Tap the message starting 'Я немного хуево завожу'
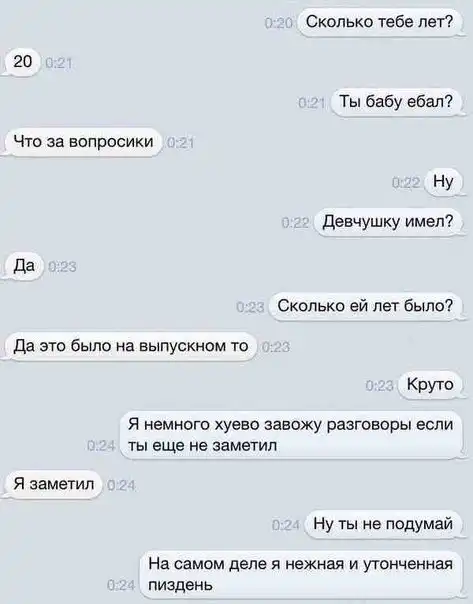 [x=291, y=435]
